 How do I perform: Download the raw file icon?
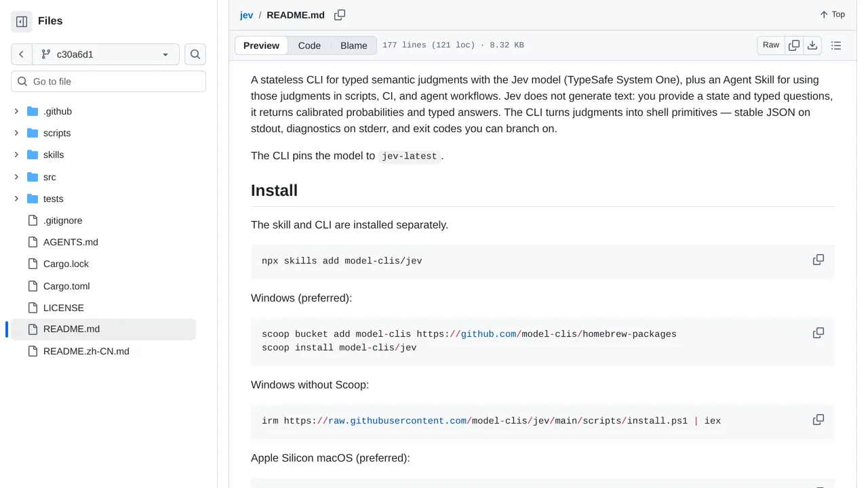tap(812, 45)
